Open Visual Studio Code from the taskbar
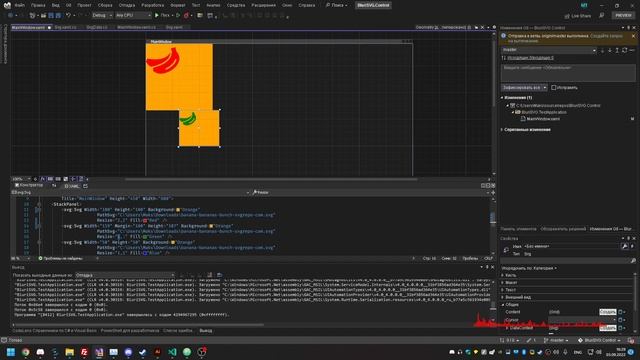 pyautogui.click(x=172, y=352)
